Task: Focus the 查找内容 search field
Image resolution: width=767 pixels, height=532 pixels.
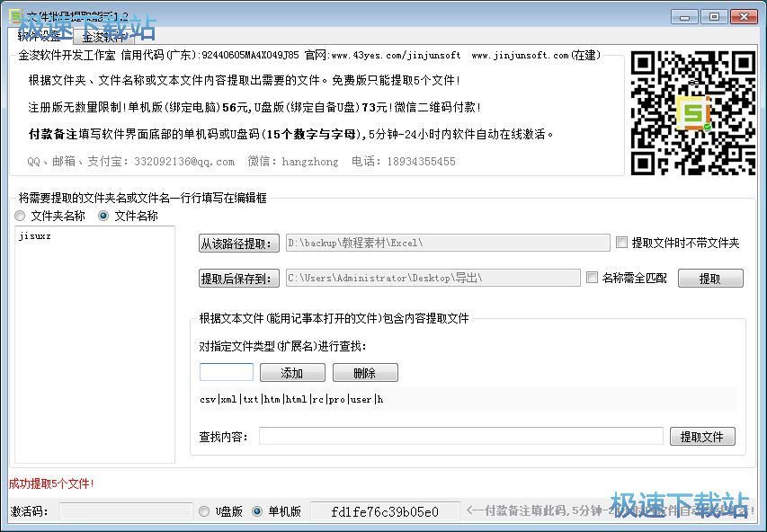Action: pos(460,436)
